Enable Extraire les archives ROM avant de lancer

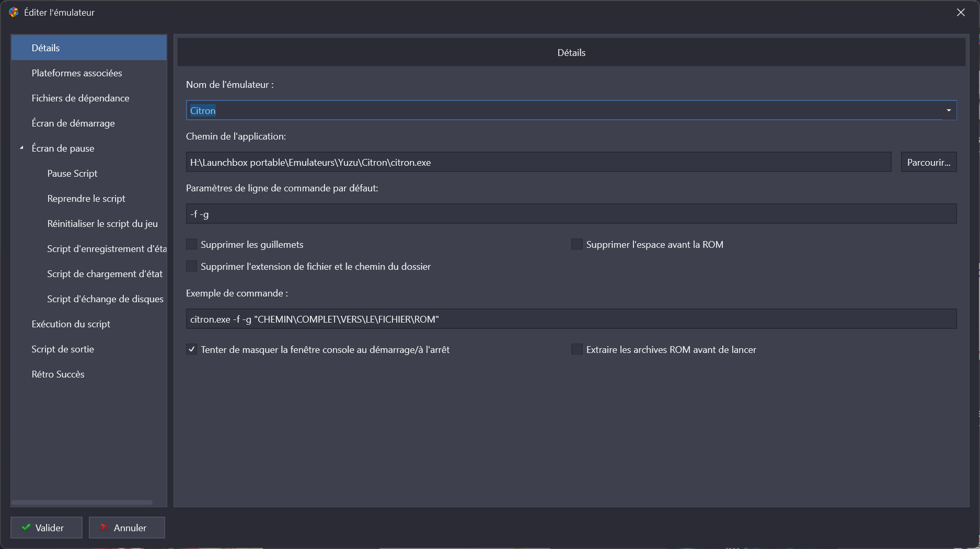[577, 349]
